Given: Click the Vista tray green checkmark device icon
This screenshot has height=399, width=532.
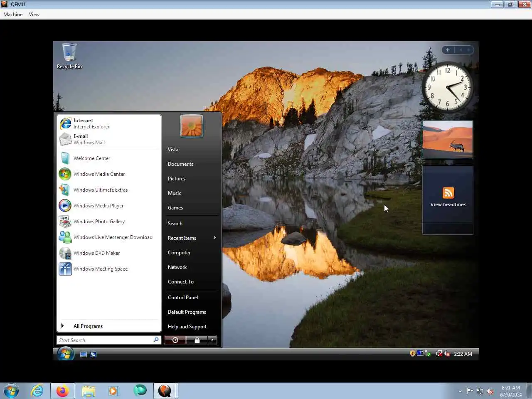Looking at the screenshot, I should [x=428, y=354].
